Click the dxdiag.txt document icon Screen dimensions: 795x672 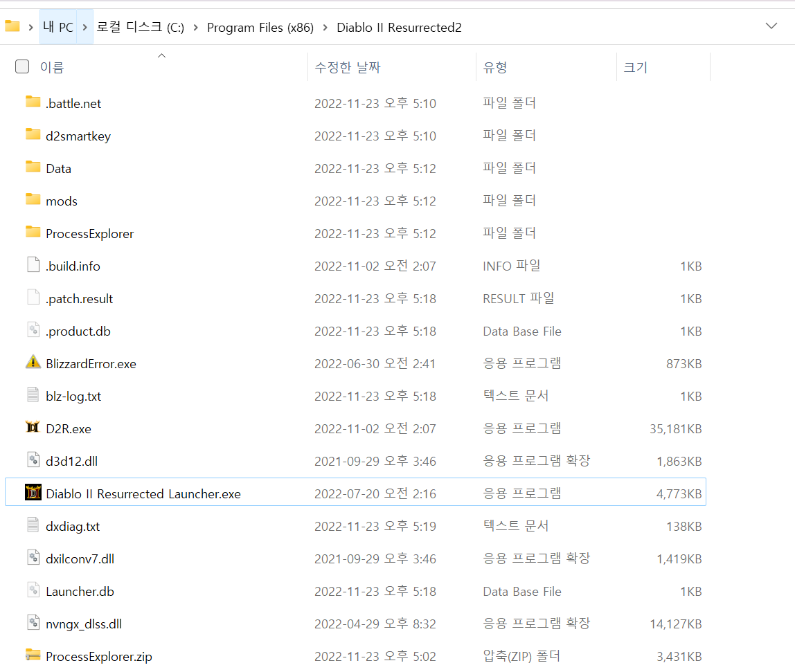pos(33,525)
